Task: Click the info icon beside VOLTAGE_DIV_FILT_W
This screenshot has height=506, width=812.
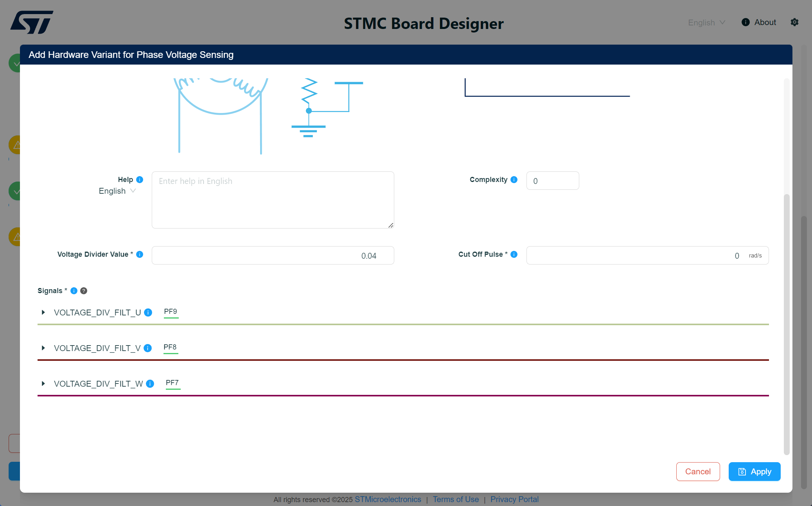Action: (150, 384)
